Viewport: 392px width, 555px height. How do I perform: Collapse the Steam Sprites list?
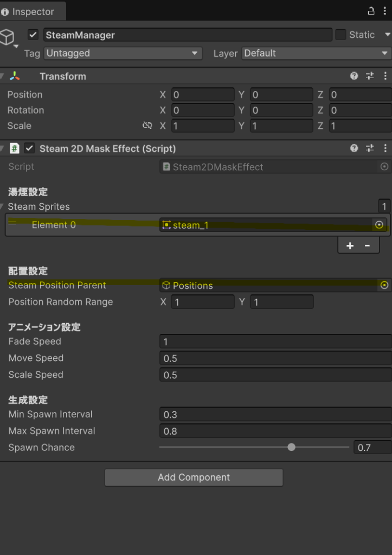click(x=3, y=206)
